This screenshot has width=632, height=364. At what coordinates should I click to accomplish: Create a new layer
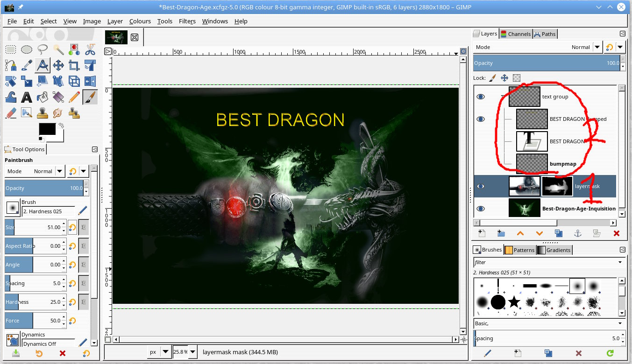[482, 233]
